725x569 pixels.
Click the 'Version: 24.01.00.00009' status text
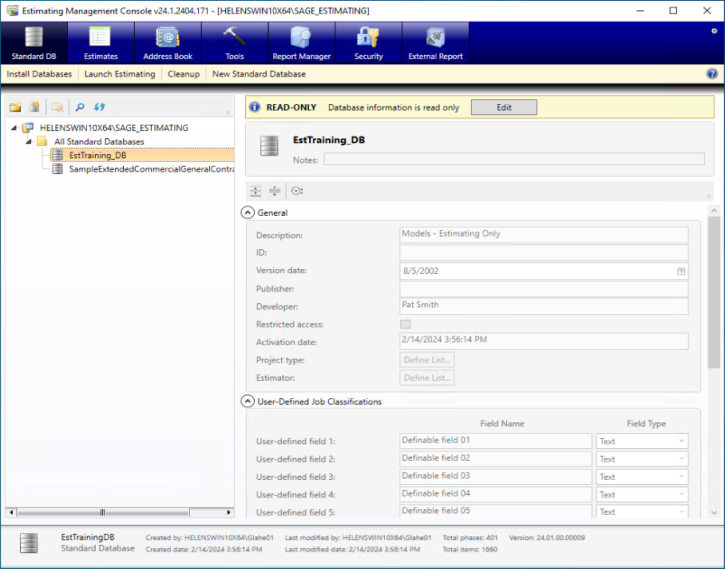click(x=547, y=538)
